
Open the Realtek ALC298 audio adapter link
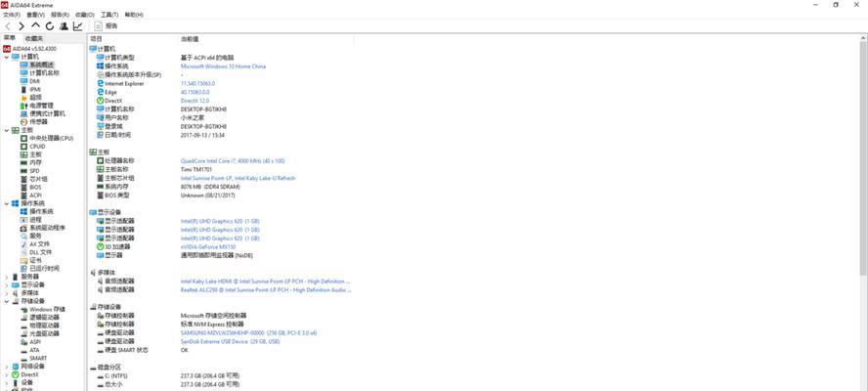point(265,289)
